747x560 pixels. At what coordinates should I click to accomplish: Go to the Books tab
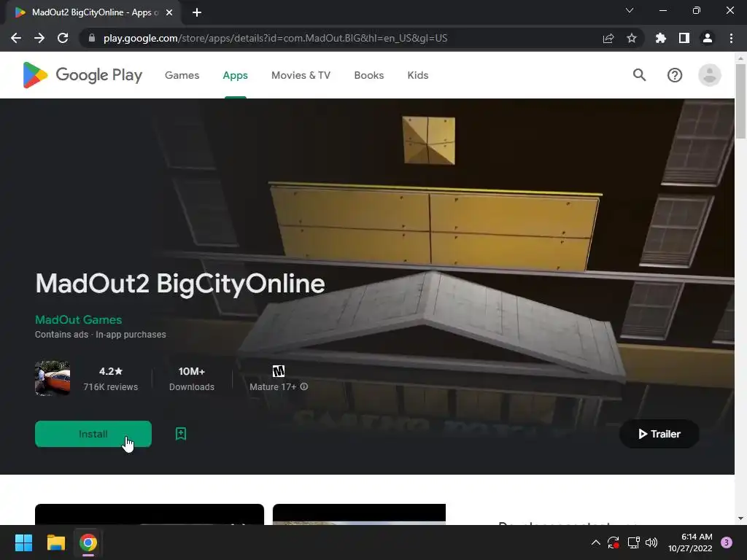tap(368, 75)
